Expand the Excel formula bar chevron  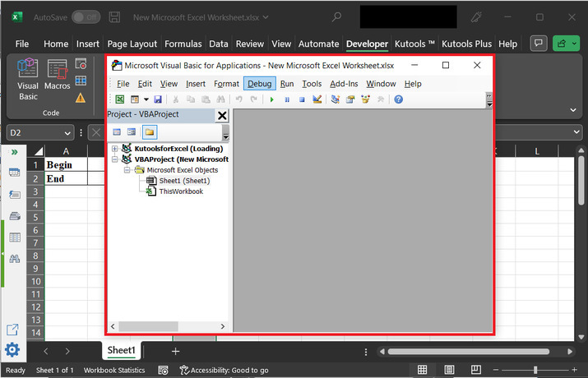576,131
